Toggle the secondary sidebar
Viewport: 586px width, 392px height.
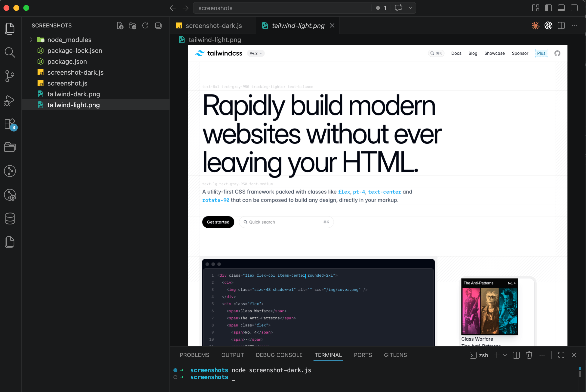(574, 8)
